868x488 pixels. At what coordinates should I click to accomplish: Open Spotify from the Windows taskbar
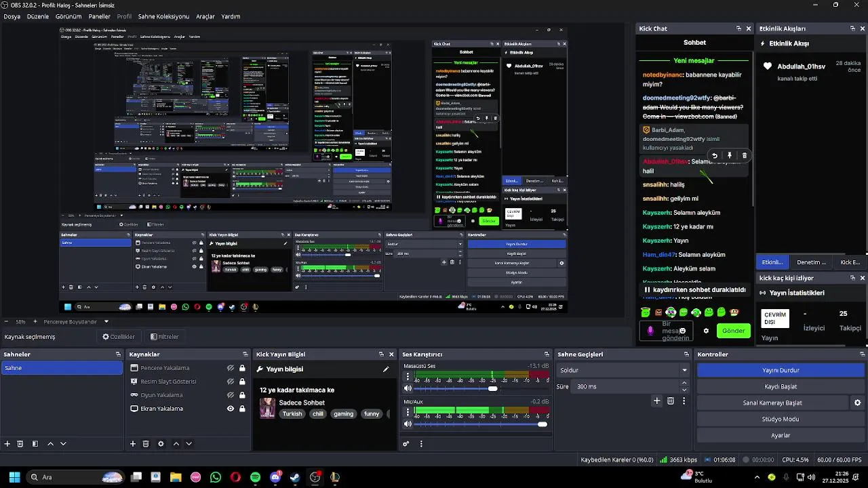255,477
